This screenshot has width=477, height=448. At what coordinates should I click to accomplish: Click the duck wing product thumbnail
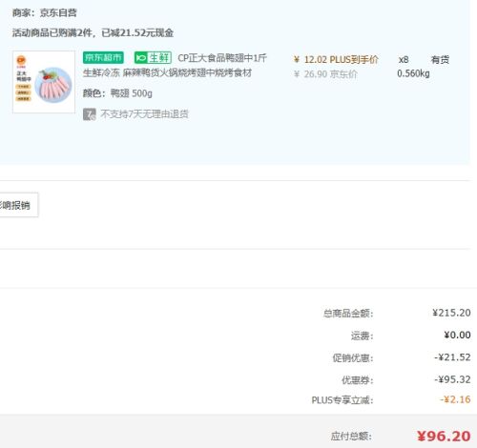click(x=44, y=82)
